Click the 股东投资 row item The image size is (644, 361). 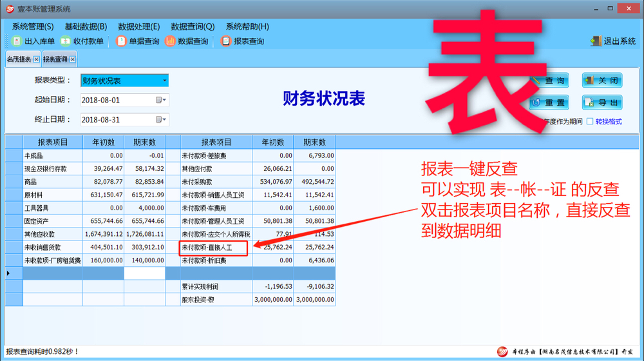coord(216,300)
